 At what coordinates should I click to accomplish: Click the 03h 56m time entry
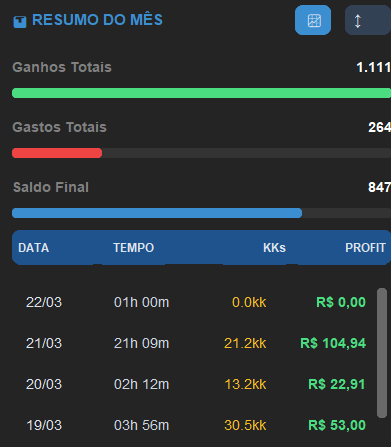[x=141, y=425]
